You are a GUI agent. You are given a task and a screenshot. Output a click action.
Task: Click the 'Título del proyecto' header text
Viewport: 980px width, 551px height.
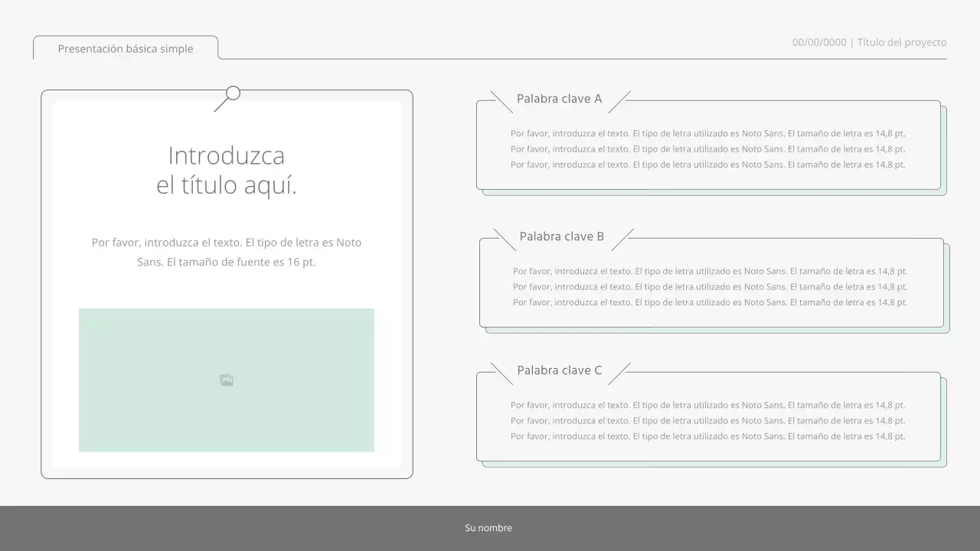[x=902, y=42]
